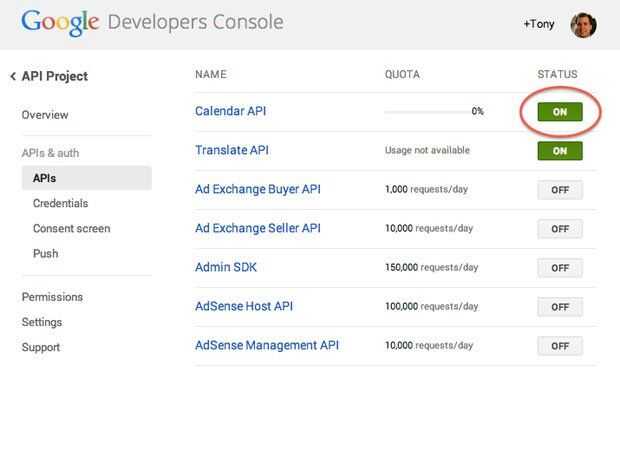Screen dimensions: 620x465
Task: Select Credentials in the sidebar
Action: coord(59,203)
